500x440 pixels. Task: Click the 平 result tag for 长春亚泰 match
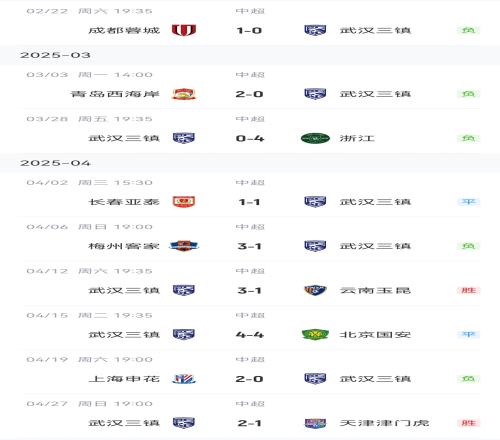(x=468, y=202)
